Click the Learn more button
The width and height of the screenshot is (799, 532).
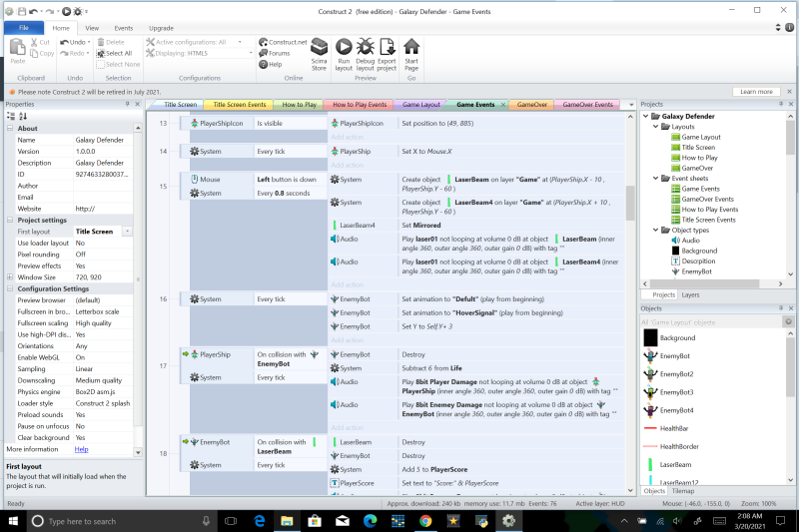tap(756, 92)
